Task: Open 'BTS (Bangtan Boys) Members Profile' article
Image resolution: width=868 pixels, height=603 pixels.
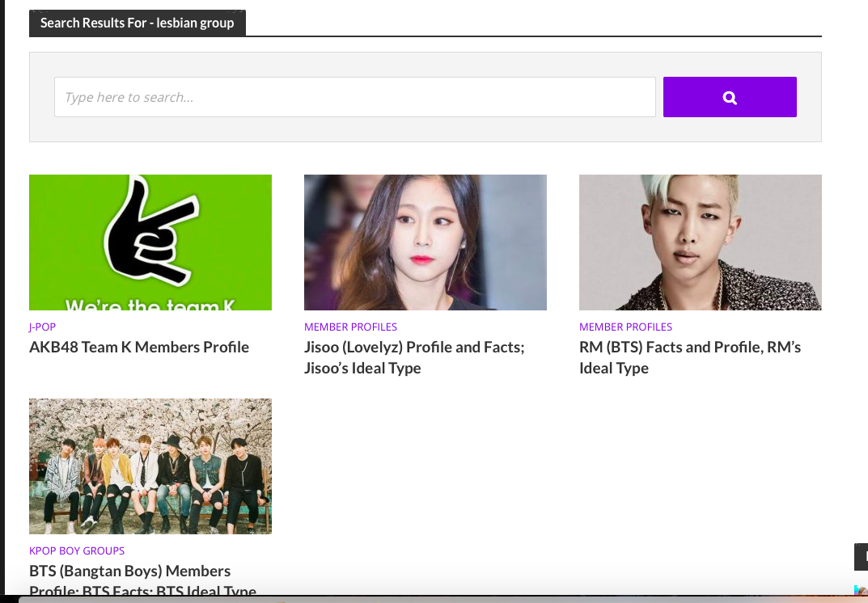Action: 143,580
